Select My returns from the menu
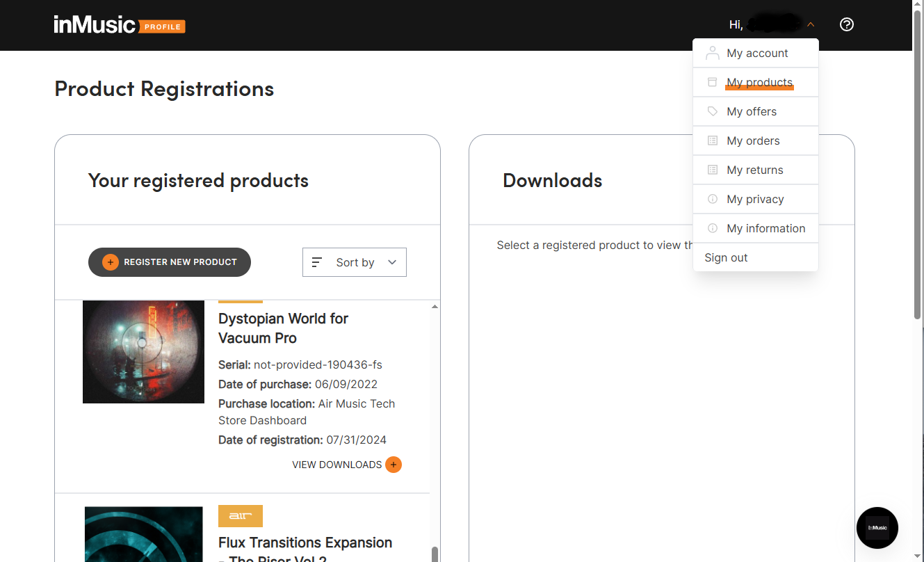 [754, 170]
